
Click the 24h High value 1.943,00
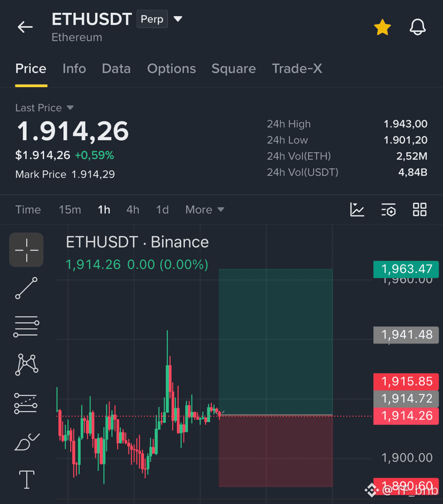(406, 124)
